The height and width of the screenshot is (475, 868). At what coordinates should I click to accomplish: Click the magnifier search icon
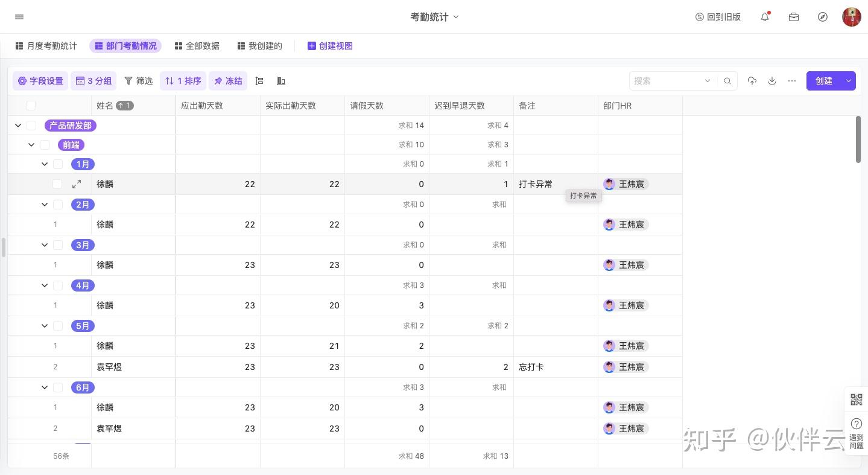[727, 81]
